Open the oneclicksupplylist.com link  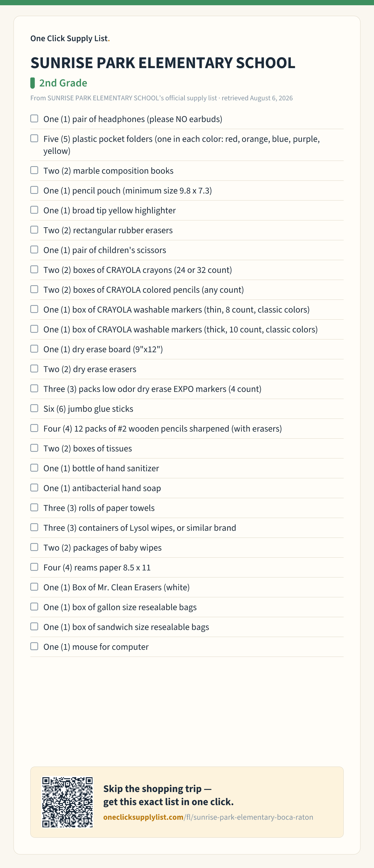(208, 817)
